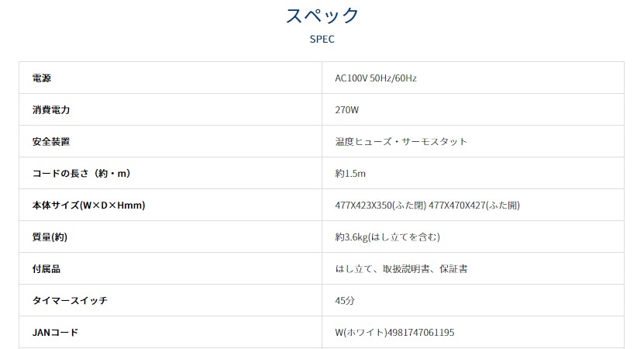Select the コードの長さ row label

[x=86, y=173]
